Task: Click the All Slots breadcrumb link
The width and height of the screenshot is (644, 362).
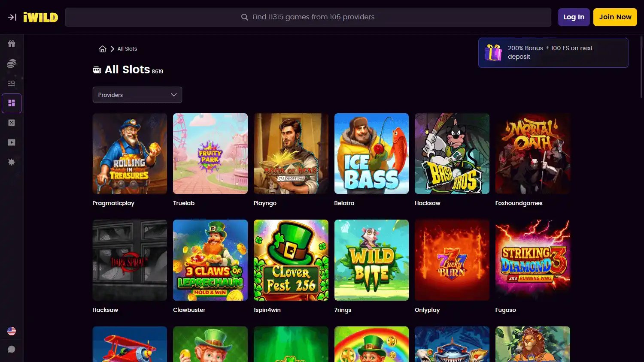Action: (127, 49)
